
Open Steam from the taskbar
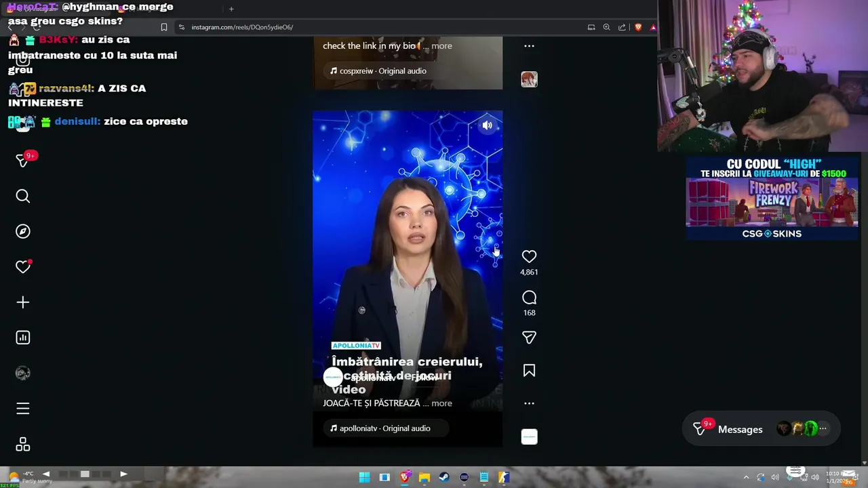(444, 477)
